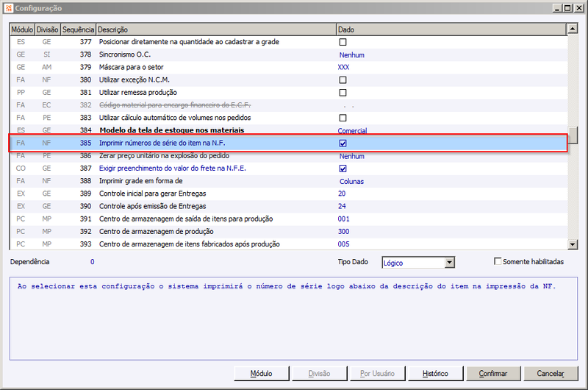588x390 pixels.
Task: Click the Configuração window title icon
Action: tap(9, 8)
